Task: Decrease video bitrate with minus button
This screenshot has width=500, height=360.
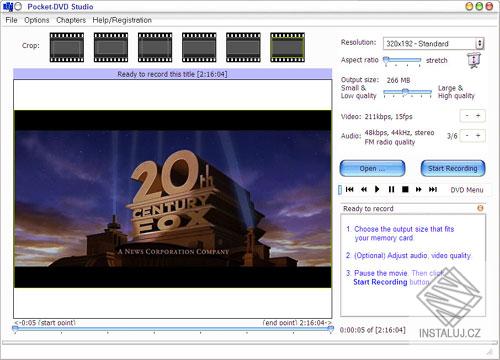Action: tap(467, 116)
